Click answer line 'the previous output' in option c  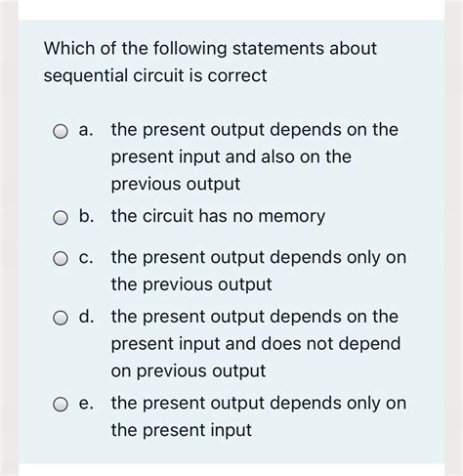[x=191, y=284]
